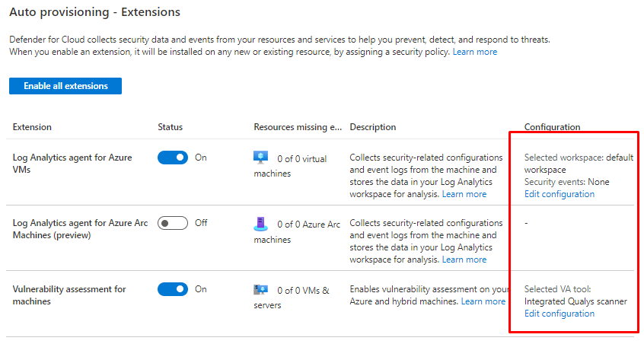Open Learn more link for Azure VMs agent description
This screenshot has width=644, height=344.
click(x=464, y=194)
